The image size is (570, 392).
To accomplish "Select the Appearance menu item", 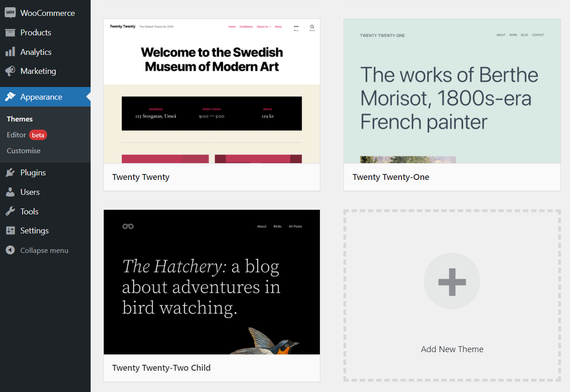I will coord(45,97).
